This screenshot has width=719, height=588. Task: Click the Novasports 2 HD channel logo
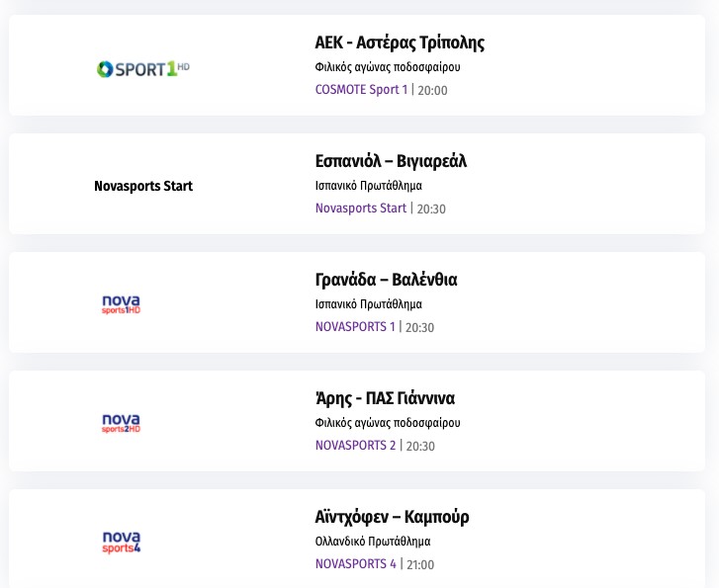[121, 423]
